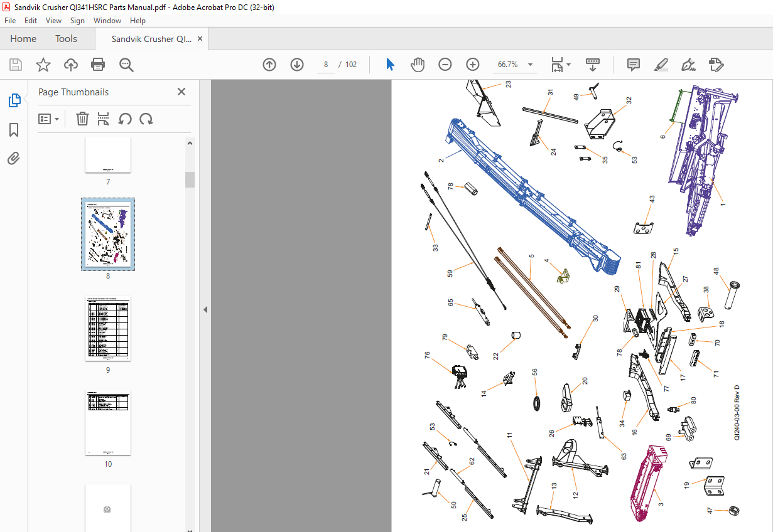773x532 pixels.
Task: Select the highlight text pen tool
Action: coord(661,65)
